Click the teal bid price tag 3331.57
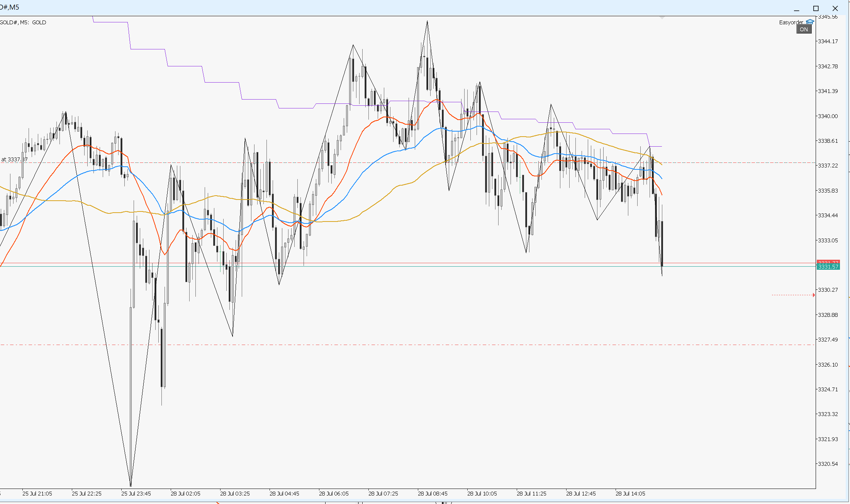Viewport: 850px width, 504px height. click(828, 267)
